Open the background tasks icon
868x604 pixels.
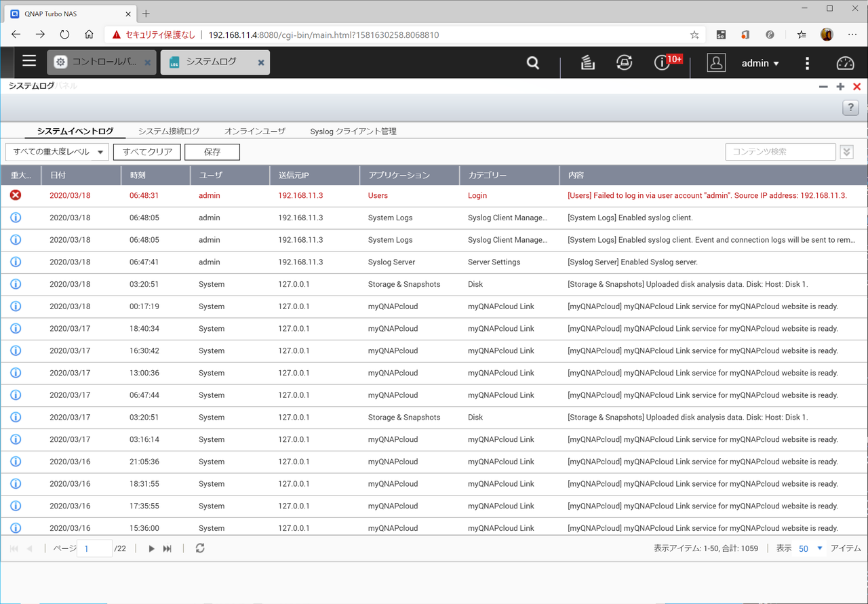click(588, 62)
